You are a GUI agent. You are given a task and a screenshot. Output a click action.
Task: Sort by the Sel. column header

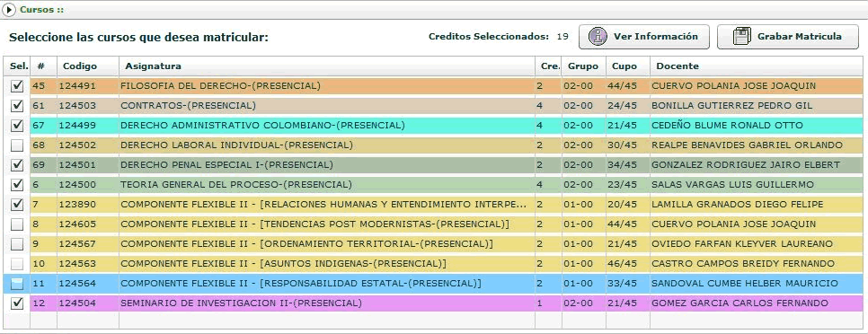click(x=17, y=66)
